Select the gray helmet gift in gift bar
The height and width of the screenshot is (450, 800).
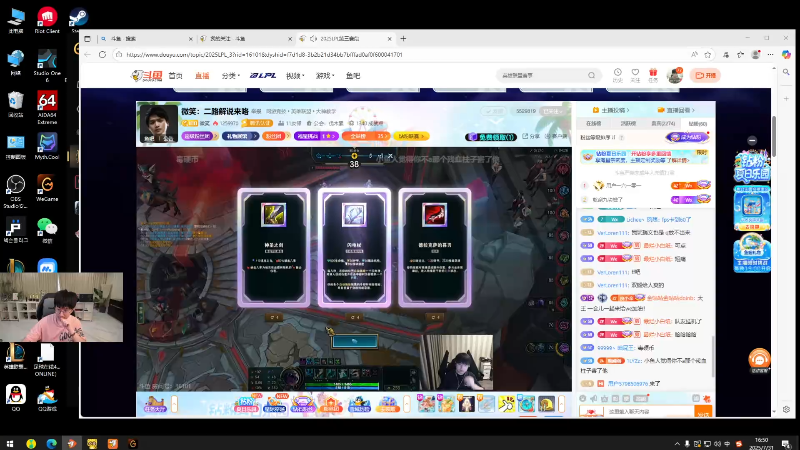[x=546, y=404]
